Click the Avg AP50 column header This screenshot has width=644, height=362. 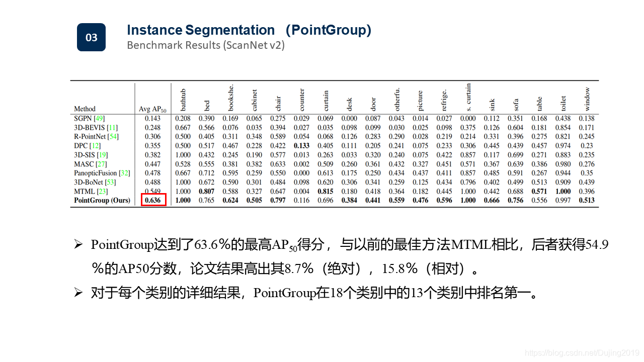(x=152, y=109)
